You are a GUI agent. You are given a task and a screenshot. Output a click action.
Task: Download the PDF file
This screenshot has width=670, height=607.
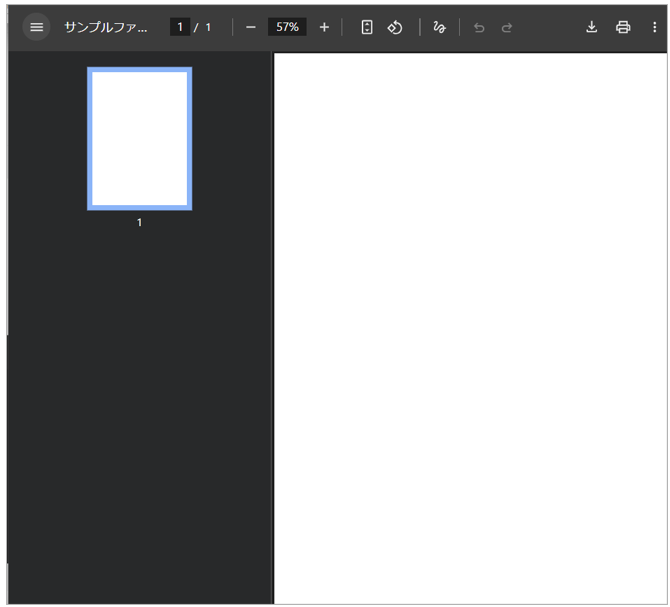[591, 27]
